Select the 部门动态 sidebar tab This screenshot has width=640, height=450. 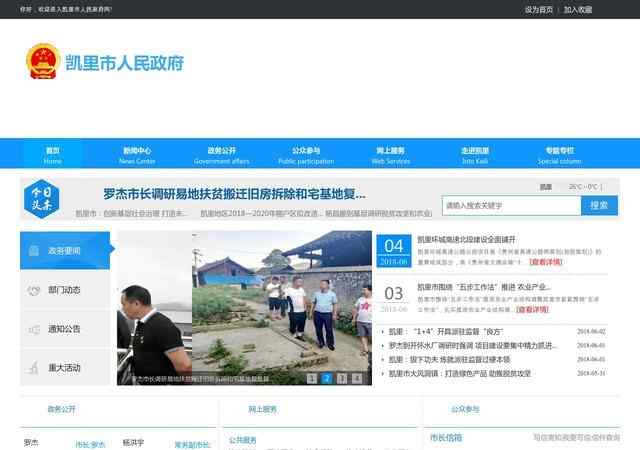pos(65,290)
